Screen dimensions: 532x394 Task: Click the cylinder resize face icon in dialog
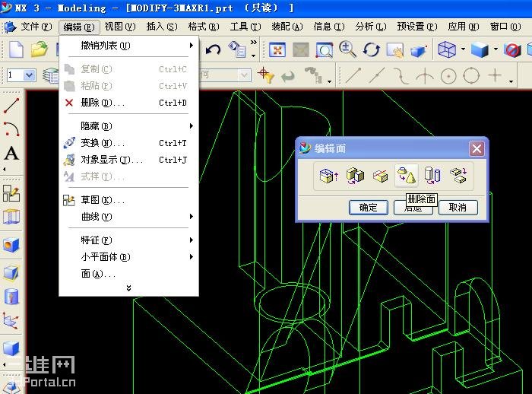click(432, 175)
